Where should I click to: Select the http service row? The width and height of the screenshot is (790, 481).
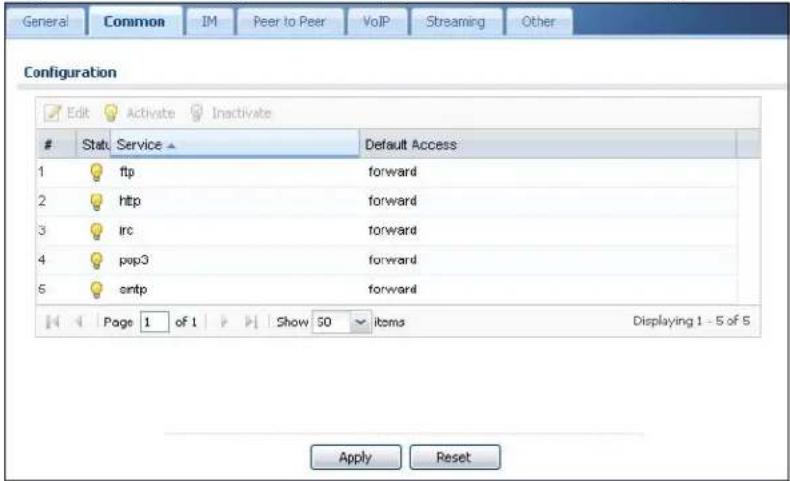coord(387,201)
